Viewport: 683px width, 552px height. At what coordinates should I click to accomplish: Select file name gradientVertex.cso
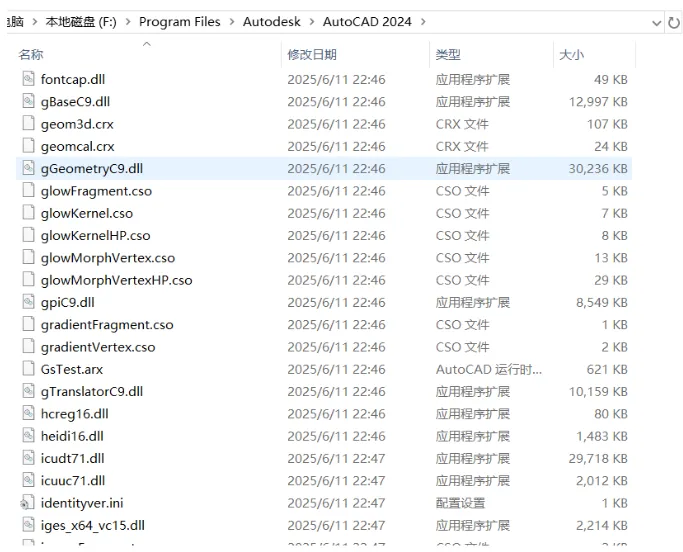pos(98,347)
